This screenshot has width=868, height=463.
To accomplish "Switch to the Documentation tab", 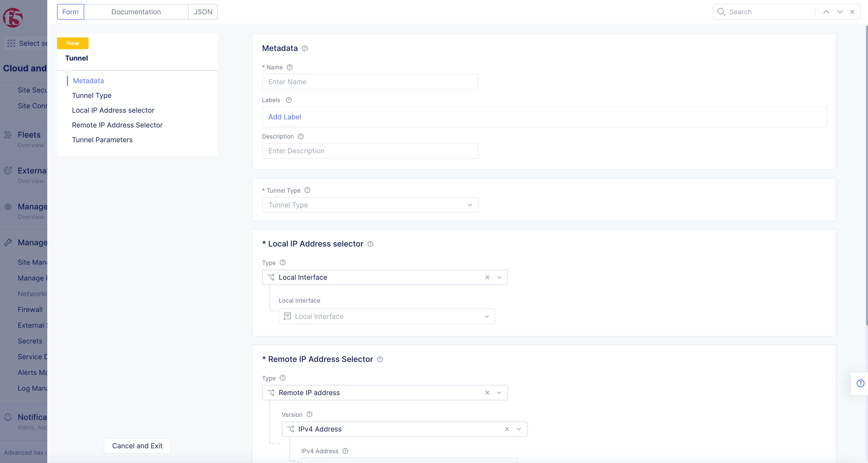I will click(x=136, y=12).
